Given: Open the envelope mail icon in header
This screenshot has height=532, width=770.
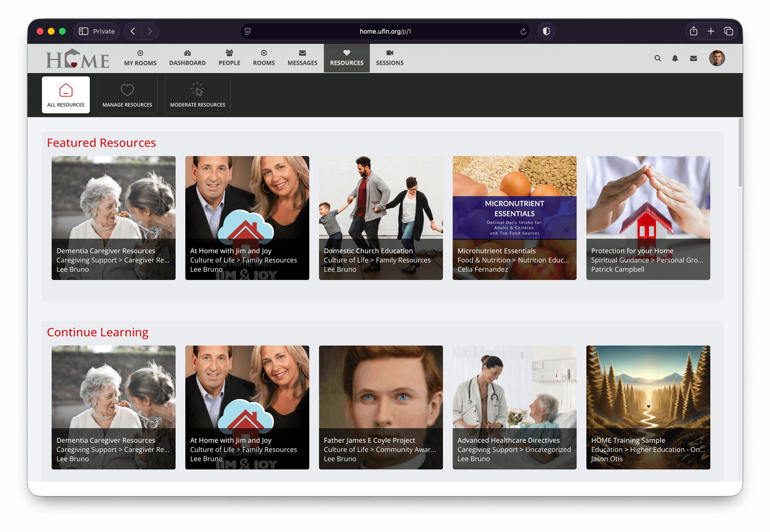Looking at the screenshot, I should pyautogui.click(x=693, y=58).
